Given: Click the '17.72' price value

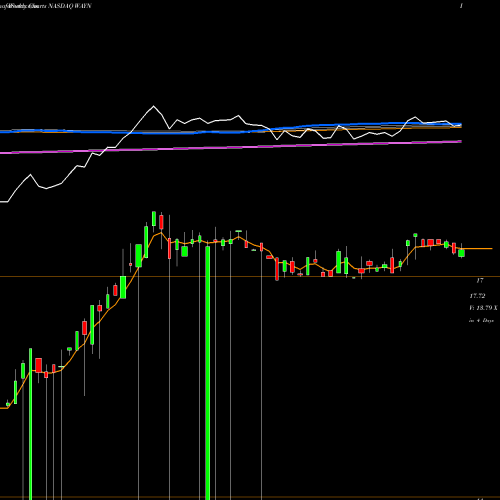Looking at the screenshot, I should pyautogui.click(x=477, y=296).
